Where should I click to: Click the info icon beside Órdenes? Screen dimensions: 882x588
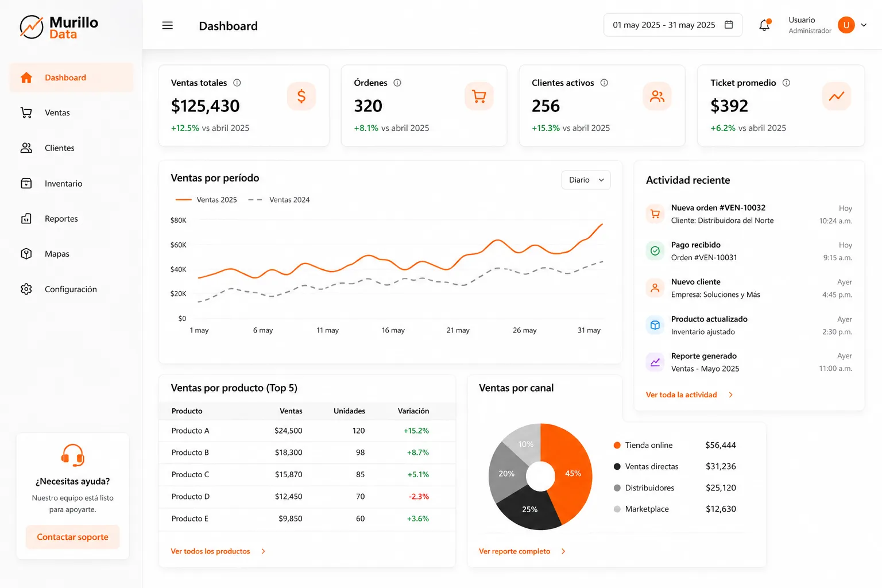coord(397,83)
